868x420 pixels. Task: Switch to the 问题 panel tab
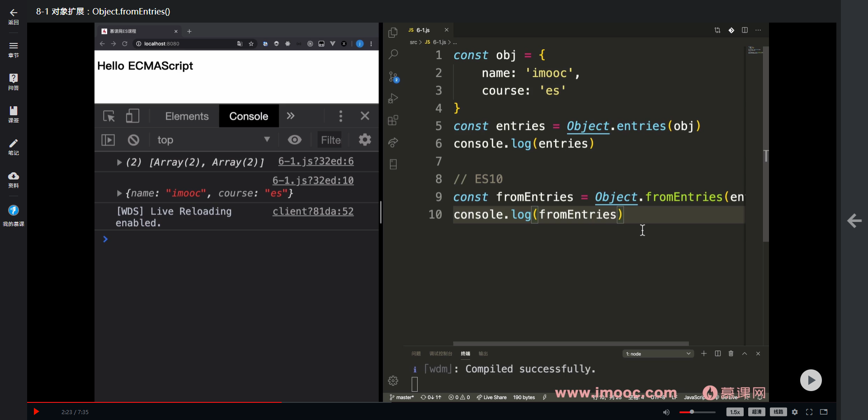(x=416, y=354)
